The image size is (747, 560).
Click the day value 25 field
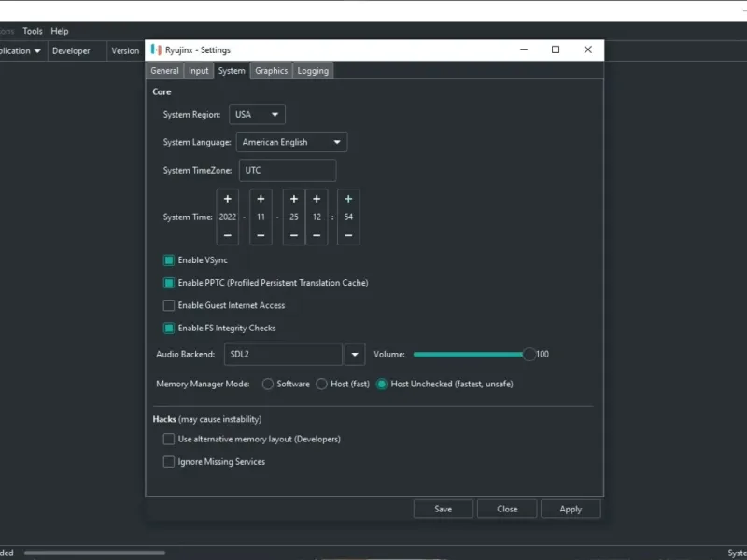pos(294,217)
